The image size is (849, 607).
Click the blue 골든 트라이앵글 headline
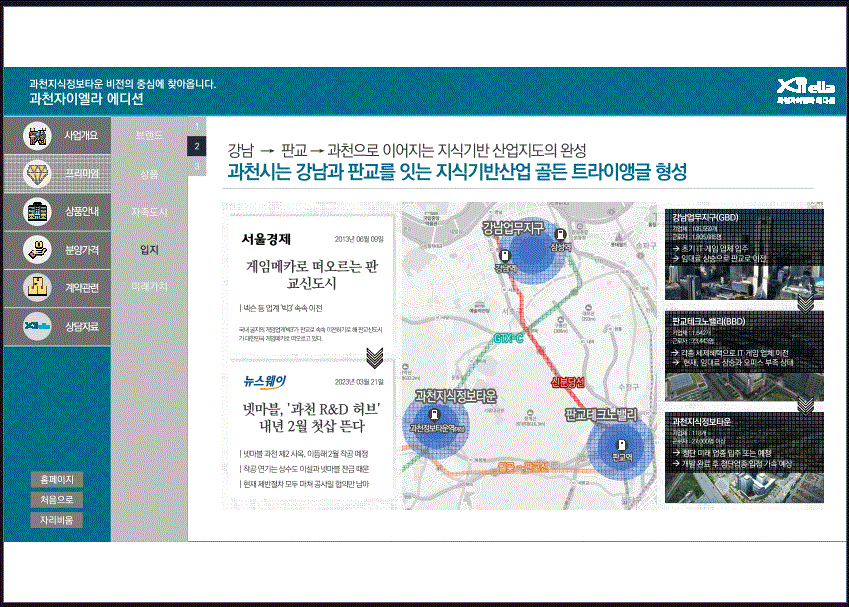457,172
